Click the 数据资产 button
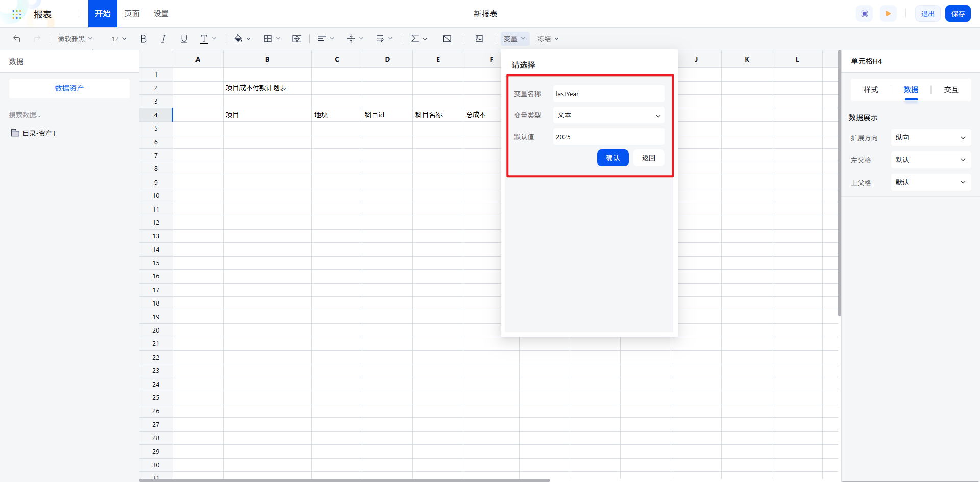Image resolution: width=980 pixels, height=482 pixels. tap(69, 88)
